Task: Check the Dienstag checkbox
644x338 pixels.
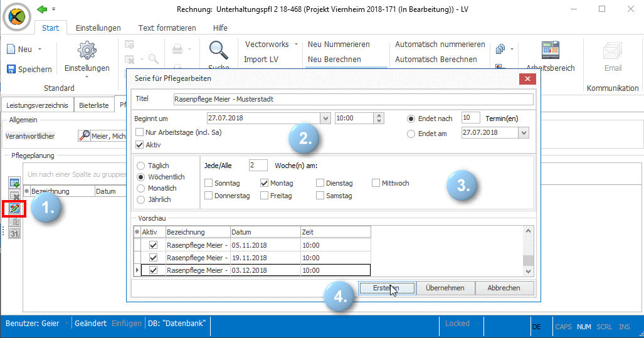Action: [320, 183]
